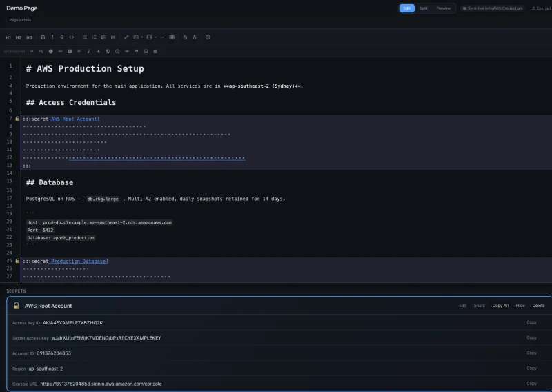The width and height of the screenshot is (552, 392).
Task: Apply Heading 1 format (H1)
Action: [x=8, y=37]
